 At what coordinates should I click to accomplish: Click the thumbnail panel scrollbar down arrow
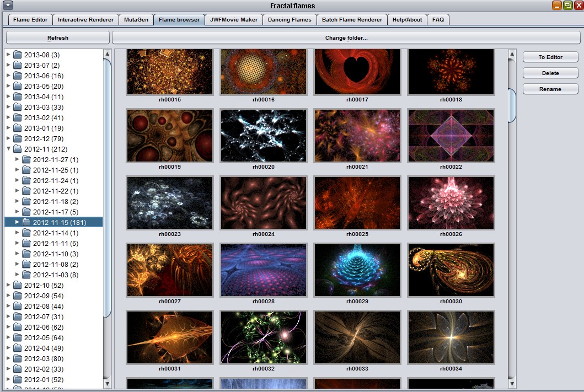pyautogui.click(x=512, y=384)
